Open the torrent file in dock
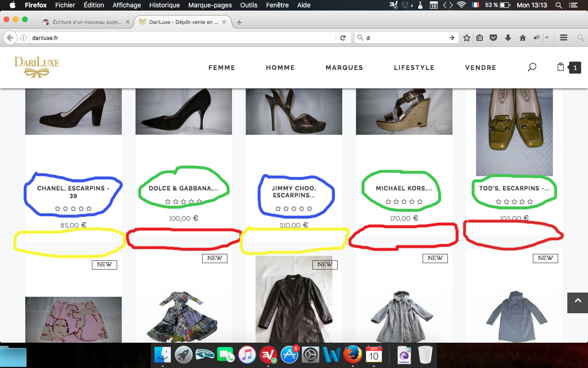 (x=405, y=355)
